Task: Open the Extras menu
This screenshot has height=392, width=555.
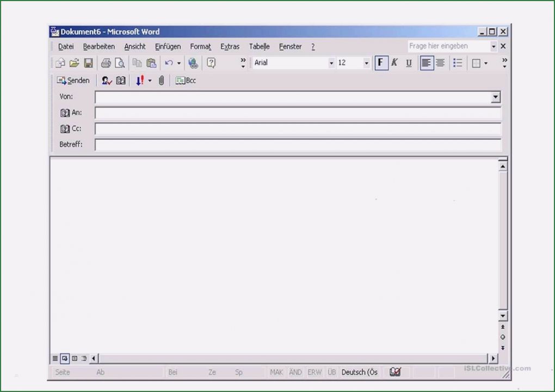Action: [230, 47]
